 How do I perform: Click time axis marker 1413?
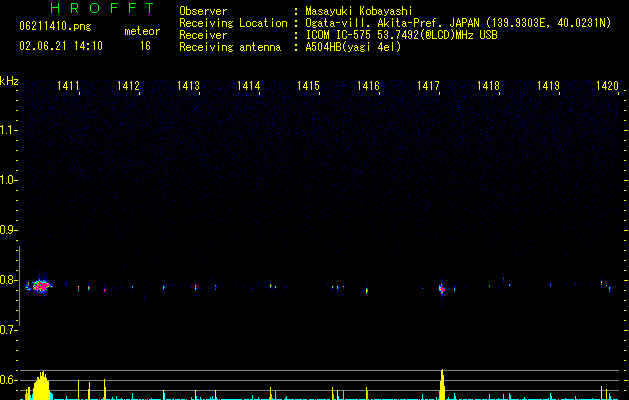[x=189, y=86]
